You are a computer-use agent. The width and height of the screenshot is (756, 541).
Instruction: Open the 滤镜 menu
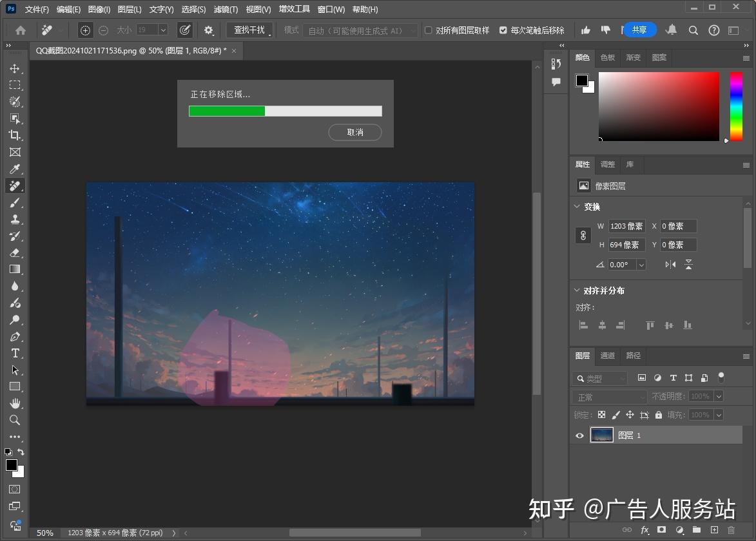pos(225,9)
